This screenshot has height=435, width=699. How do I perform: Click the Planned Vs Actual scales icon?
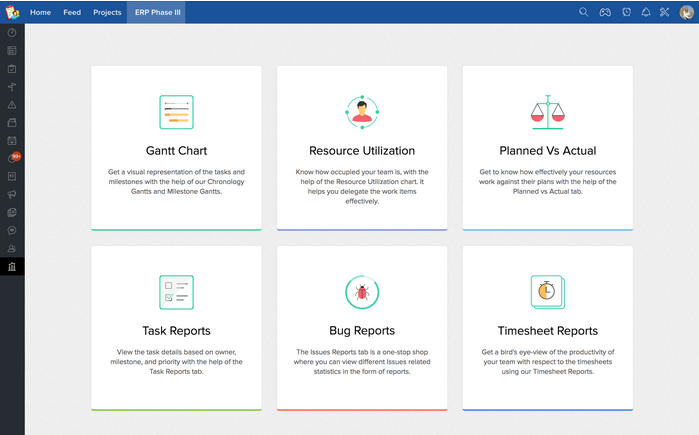(548, 112)
